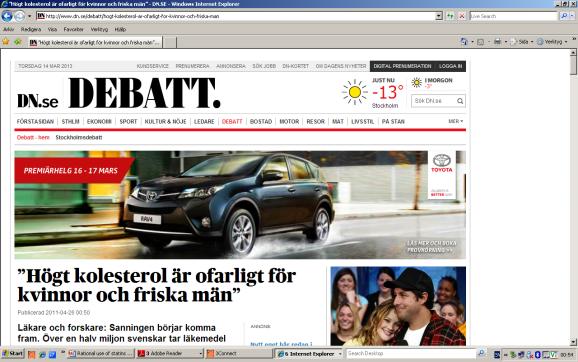Open the Visa menu
Viewport: 578px width, 362px height.
pyautogui.click(x=52, y=29)
